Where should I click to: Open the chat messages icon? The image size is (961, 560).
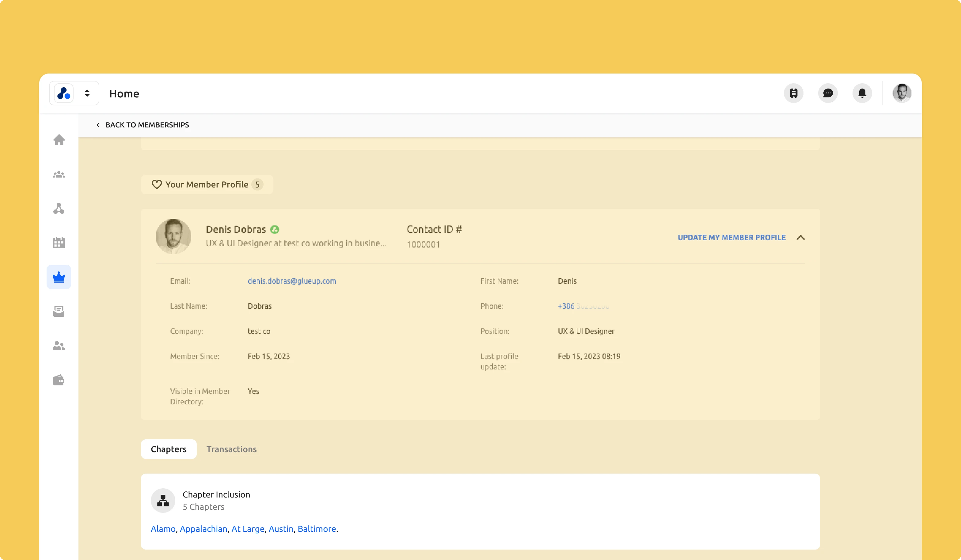[x=827, y=93]
